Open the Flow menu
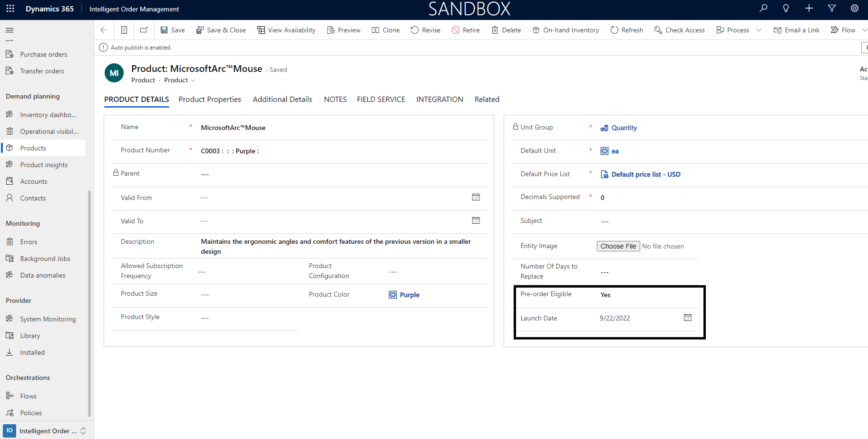The image size is (868, 439). pos(843,30)
